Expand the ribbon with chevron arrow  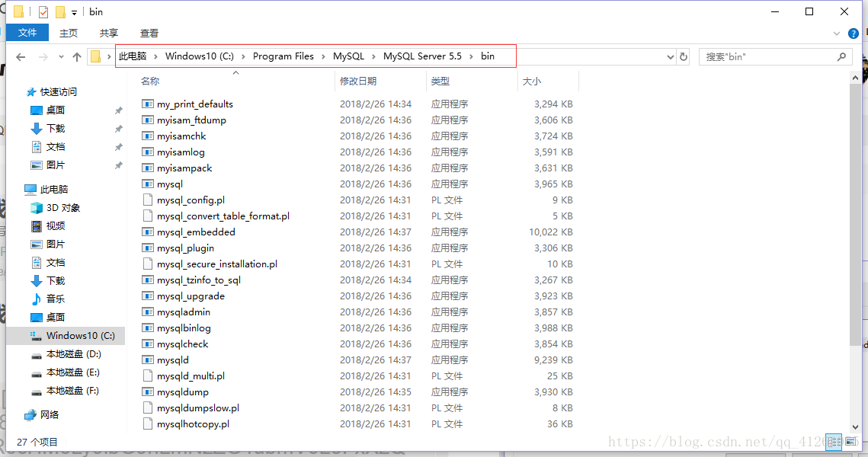click(837, 34)
